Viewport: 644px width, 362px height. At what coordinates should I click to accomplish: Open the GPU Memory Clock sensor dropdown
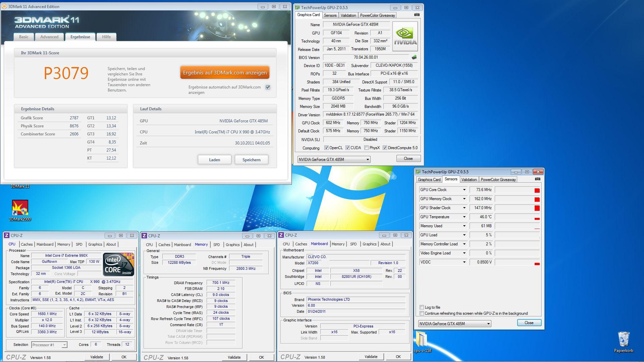(464, 199)
